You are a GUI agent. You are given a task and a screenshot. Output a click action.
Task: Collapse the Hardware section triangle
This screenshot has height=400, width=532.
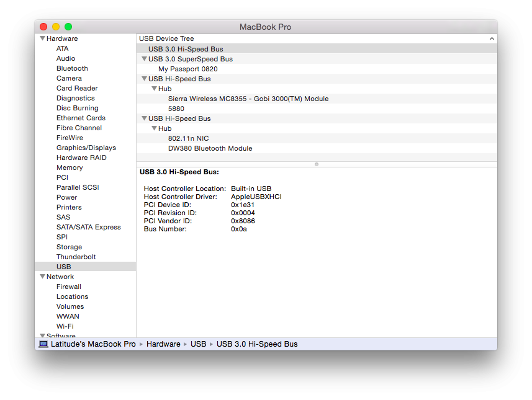coord(42,38)
